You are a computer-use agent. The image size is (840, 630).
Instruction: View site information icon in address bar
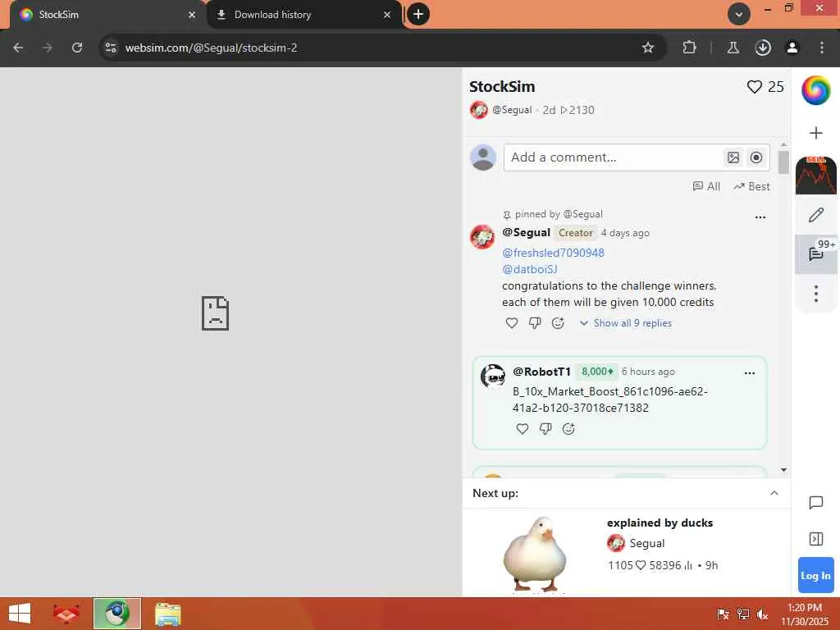(x=111, y=48)
